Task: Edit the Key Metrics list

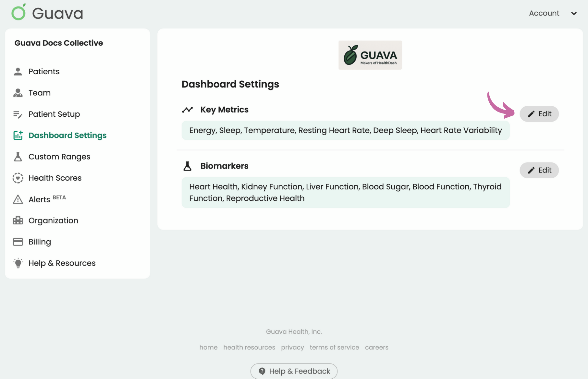Action: point(539,114)
